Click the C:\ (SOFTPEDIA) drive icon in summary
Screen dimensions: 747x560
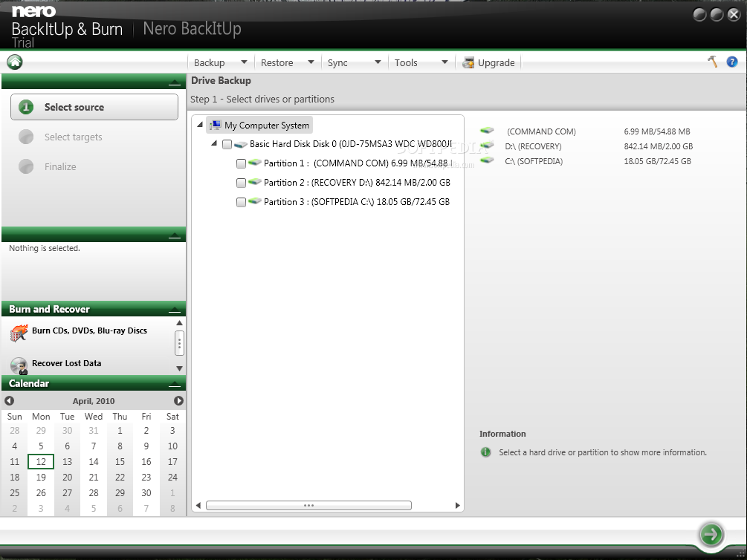click(487, 160)
